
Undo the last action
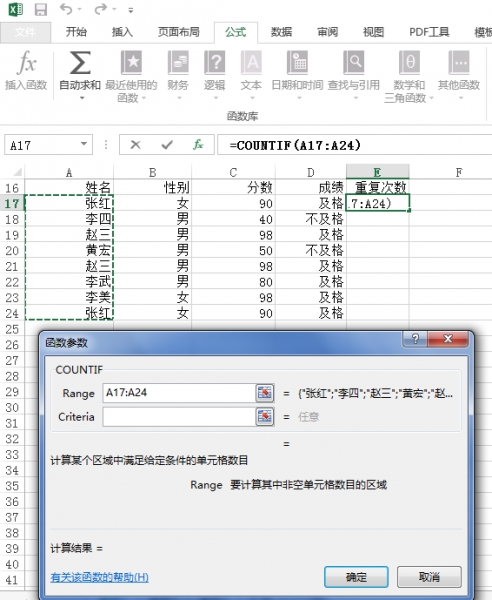[x=66, y=9]
